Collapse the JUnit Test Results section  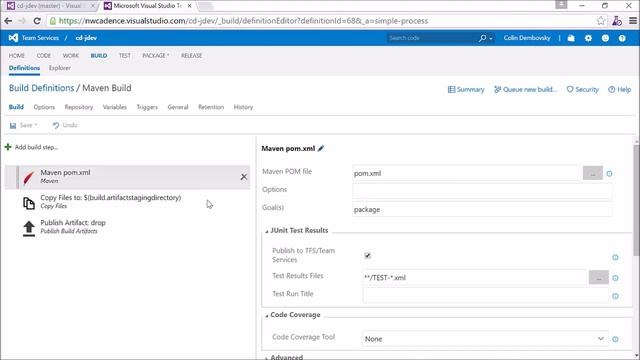click(x=267, y=231)
